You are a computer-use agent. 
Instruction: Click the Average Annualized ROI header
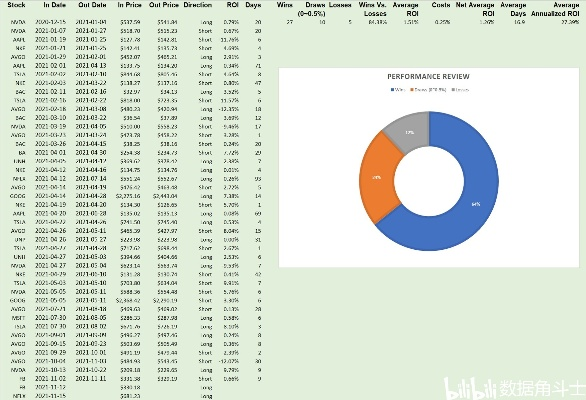tap(555, 9)
